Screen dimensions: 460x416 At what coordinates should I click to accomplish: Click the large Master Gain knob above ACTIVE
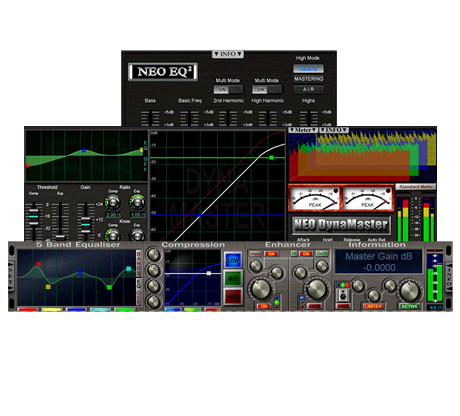click(409, 291)
